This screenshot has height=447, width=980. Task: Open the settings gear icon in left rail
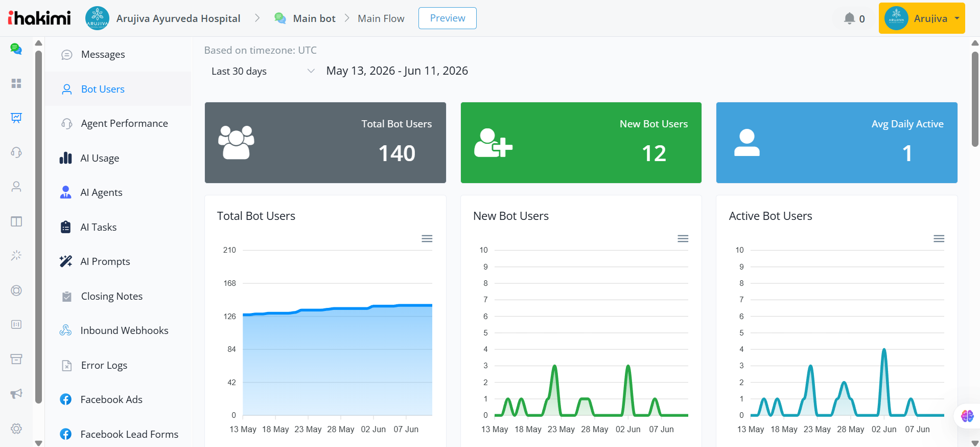point(16,429)
